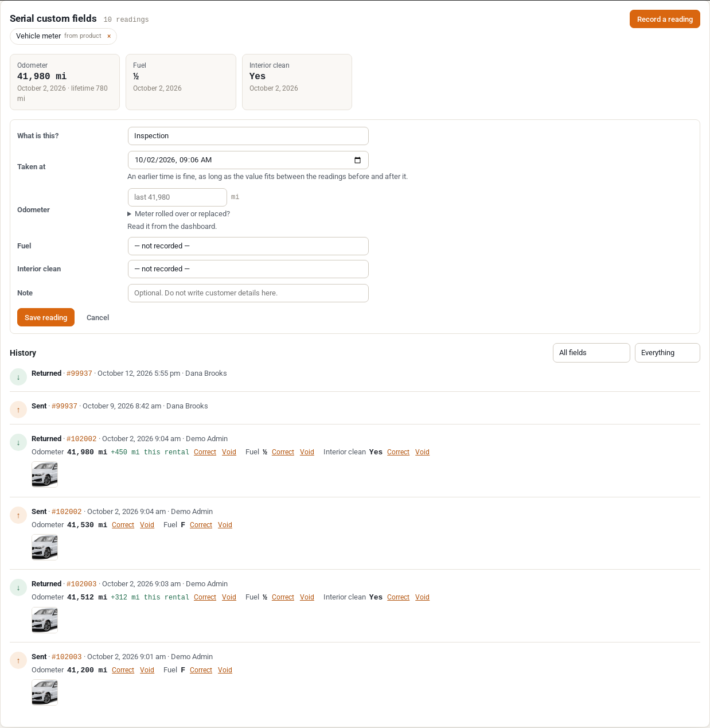
Task: Click the returned arrow icon for #102002
Action: click(18, 442)
